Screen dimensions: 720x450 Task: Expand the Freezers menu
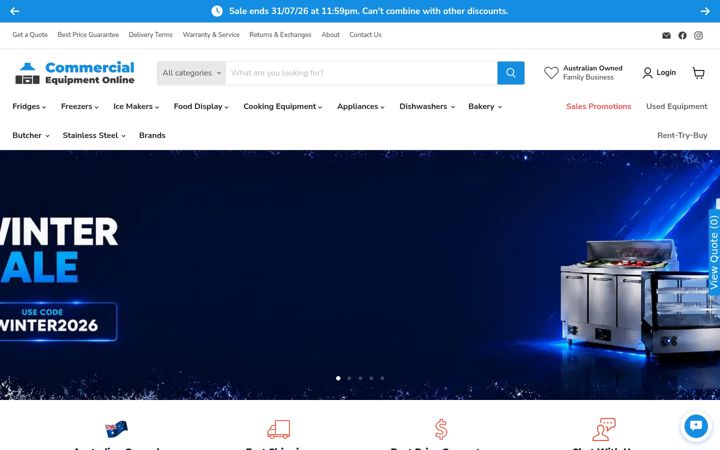pyautogui.click(x=79, y=107)
